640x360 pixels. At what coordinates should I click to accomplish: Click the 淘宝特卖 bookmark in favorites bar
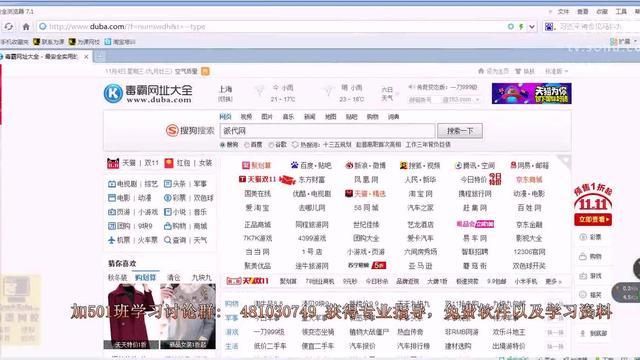click(x=120, y=42)
